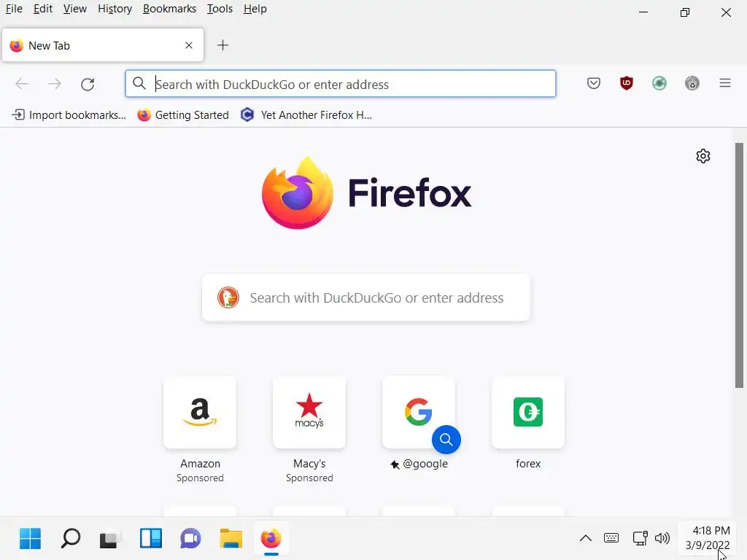Click the Sponsored label under Amazon

coord(200,478)
